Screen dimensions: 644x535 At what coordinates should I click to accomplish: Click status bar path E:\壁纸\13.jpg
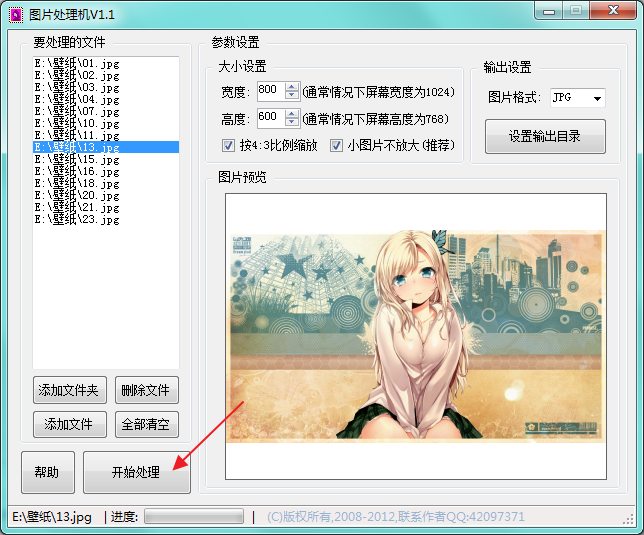(52, 517)
